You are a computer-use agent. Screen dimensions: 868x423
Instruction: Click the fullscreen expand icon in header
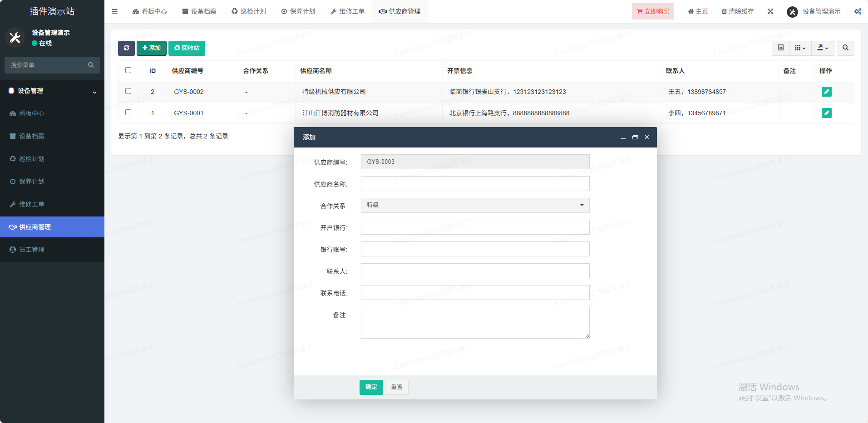coord(770,11)
